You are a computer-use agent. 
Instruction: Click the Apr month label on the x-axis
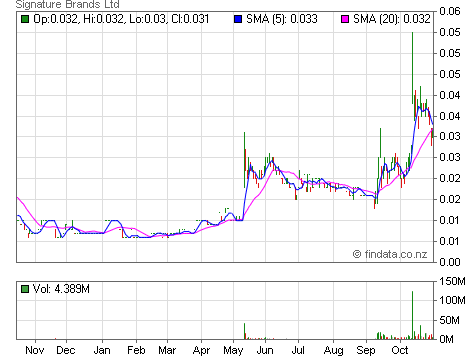[x=201, y=351]
